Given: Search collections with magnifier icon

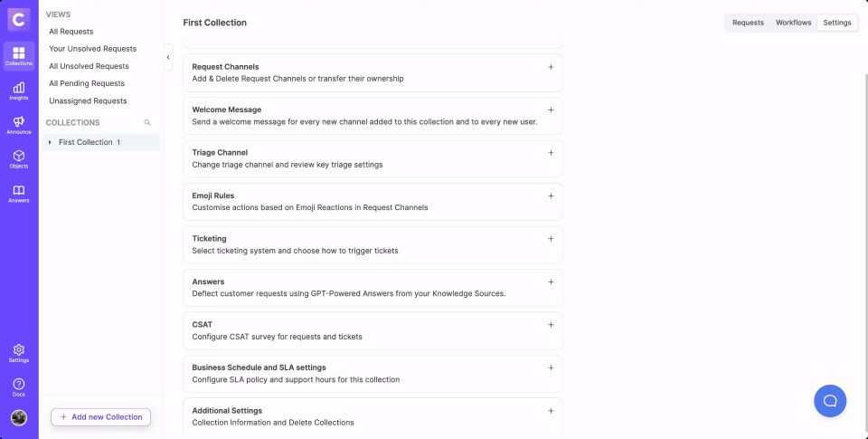Looking at the screenshot, I should (147, 122).
